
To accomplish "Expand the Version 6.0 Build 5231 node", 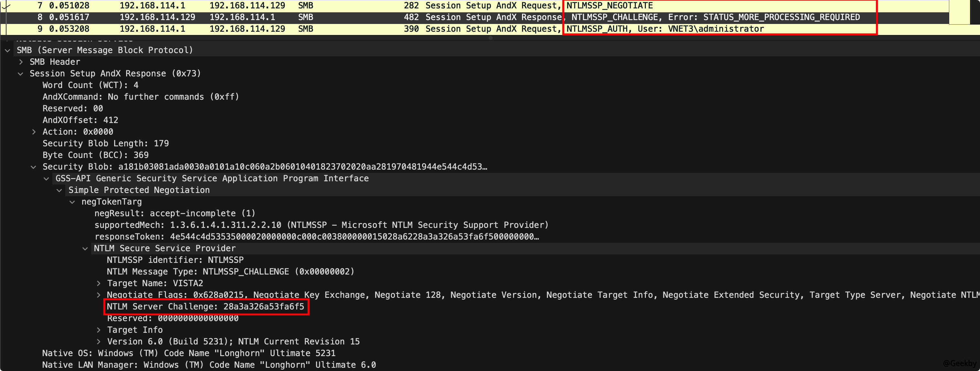I will tap(99, 342).
